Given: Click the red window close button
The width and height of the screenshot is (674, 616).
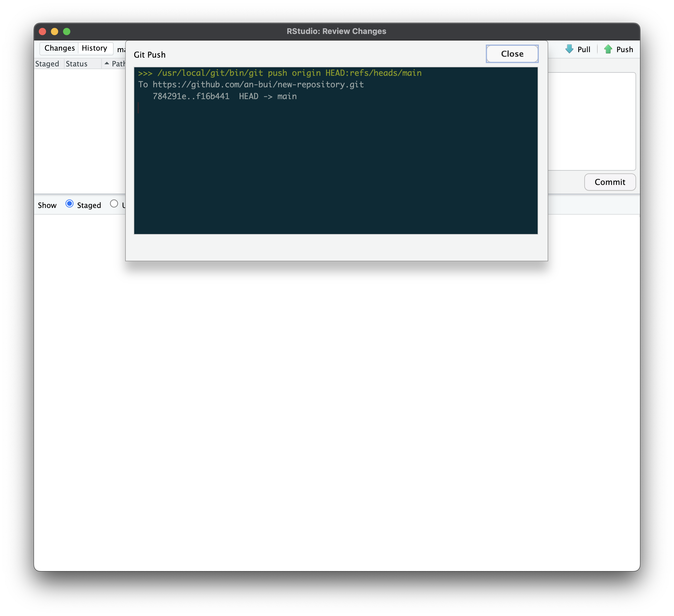Looking at the screenshot, I should [42, 32].
